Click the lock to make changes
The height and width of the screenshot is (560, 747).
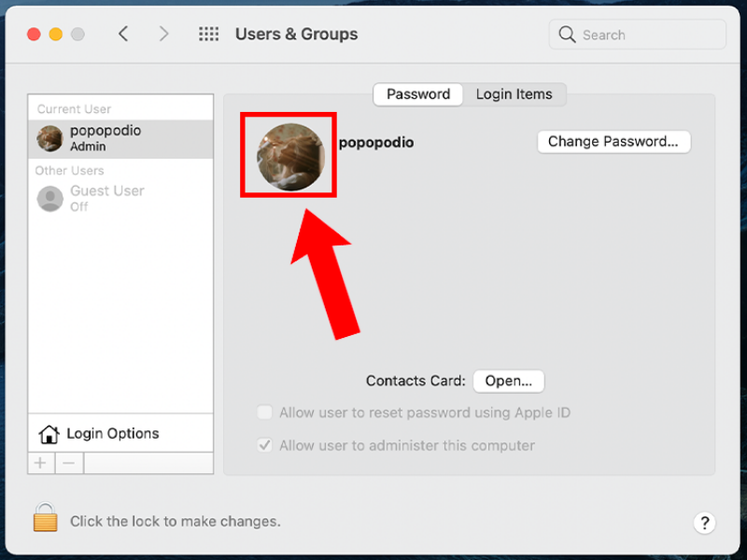pos(45,517)
